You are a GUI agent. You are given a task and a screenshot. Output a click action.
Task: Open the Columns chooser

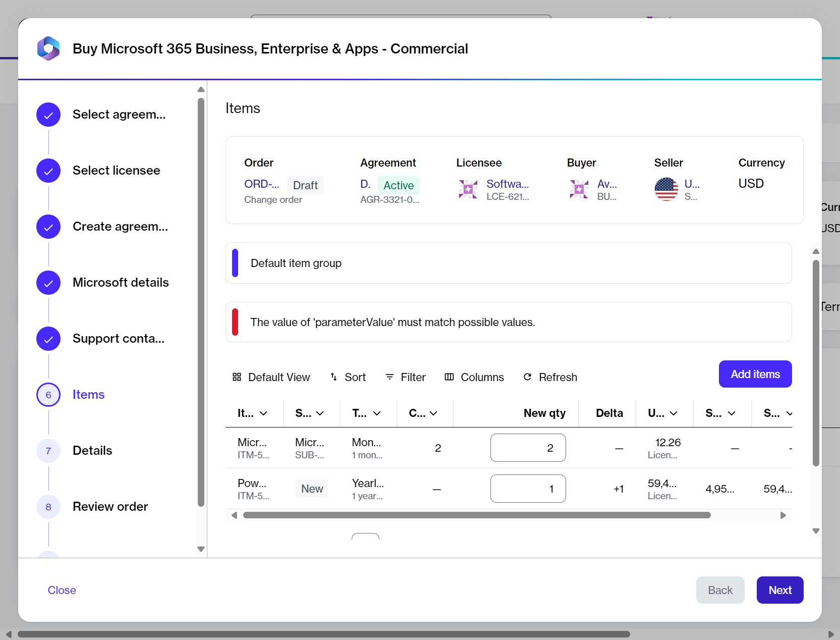[x=474, y=377]
